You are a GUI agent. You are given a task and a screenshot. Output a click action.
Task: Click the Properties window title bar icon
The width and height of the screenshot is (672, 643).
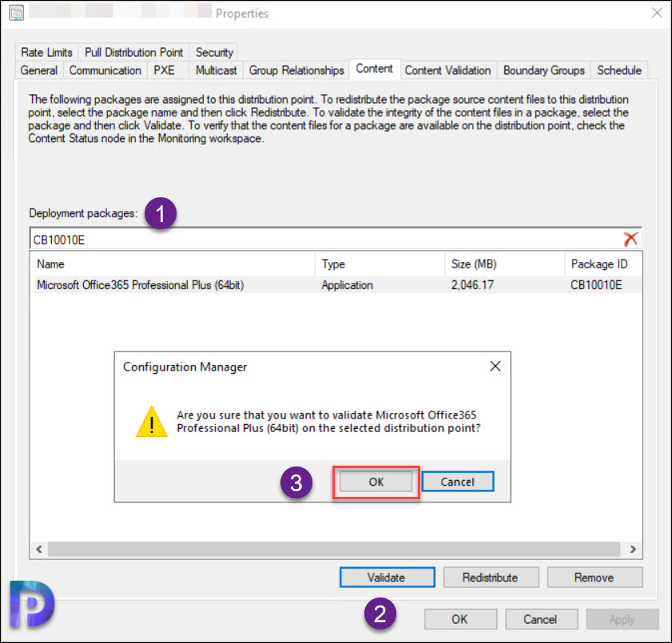[x=16, y=13]
